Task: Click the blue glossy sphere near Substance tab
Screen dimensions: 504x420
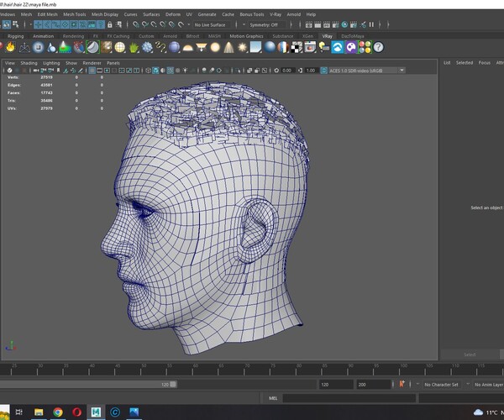Action: point(270,48)
